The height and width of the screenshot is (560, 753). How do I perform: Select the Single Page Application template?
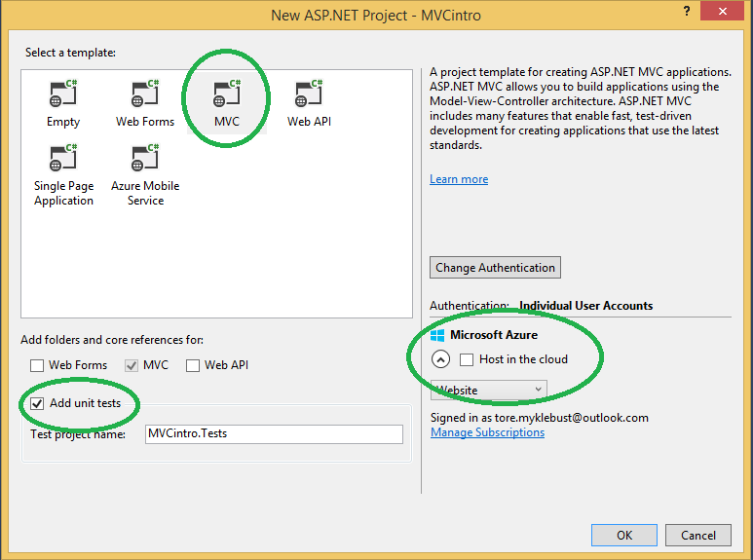tap(63, 159)
